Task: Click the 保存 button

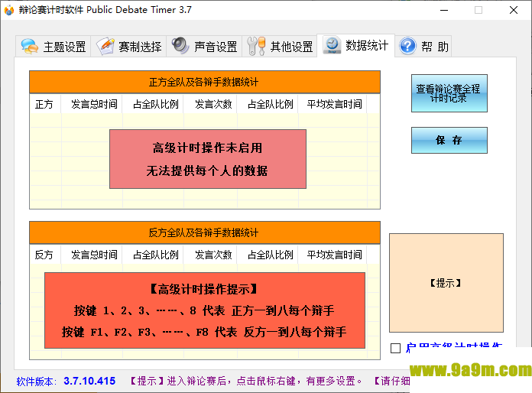Action: click(449, 140)
